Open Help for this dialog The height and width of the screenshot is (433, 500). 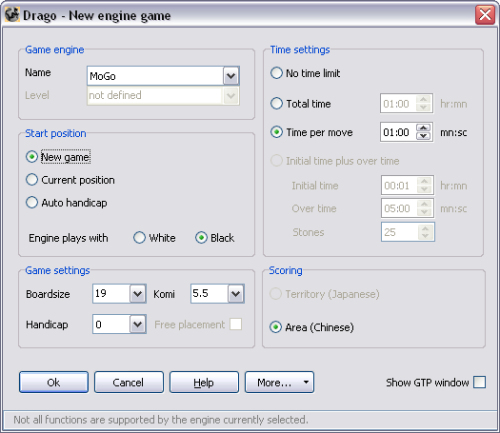point(204,382)
